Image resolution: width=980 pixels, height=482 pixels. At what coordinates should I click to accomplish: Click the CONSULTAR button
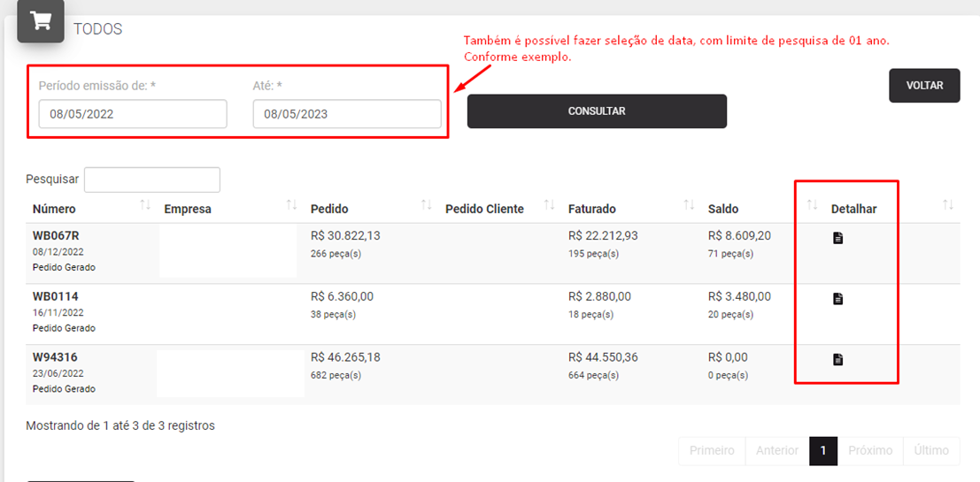pos(597,111)
